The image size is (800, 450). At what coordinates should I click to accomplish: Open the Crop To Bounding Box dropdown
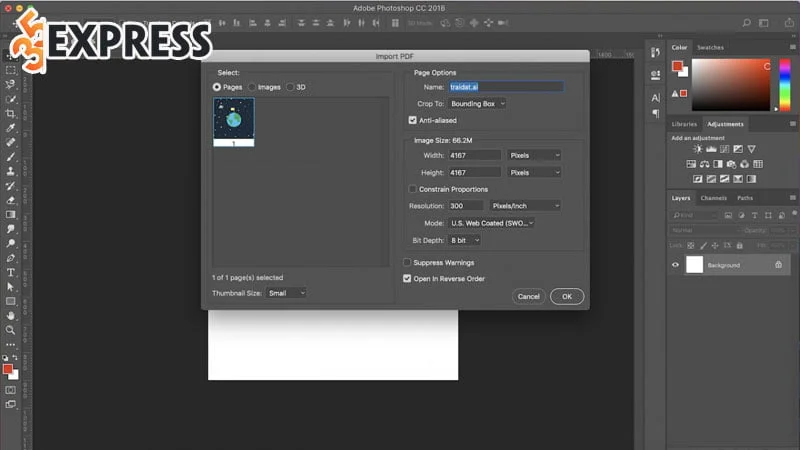pos(477,104)
